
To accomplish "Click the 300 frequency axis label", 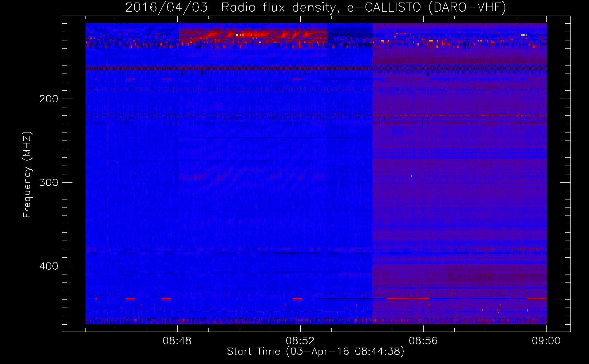I will tap(49, 182).
